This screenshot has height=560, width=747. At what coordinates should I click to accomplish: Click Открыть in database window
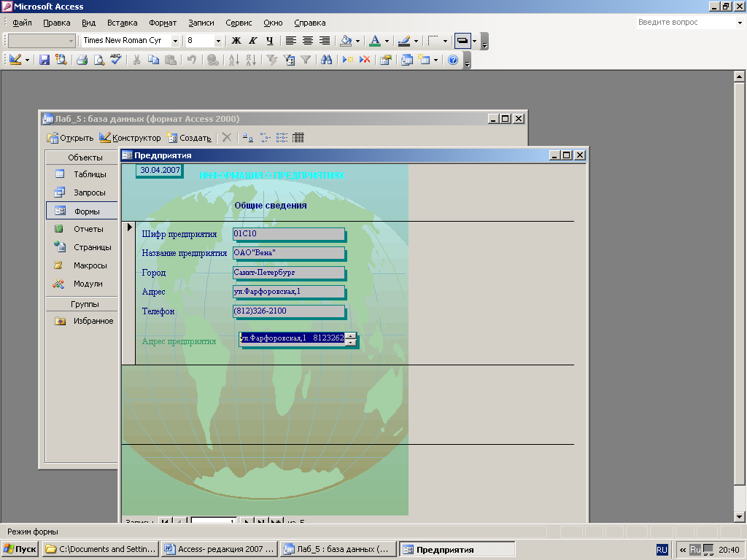click(x=70, y=138)
